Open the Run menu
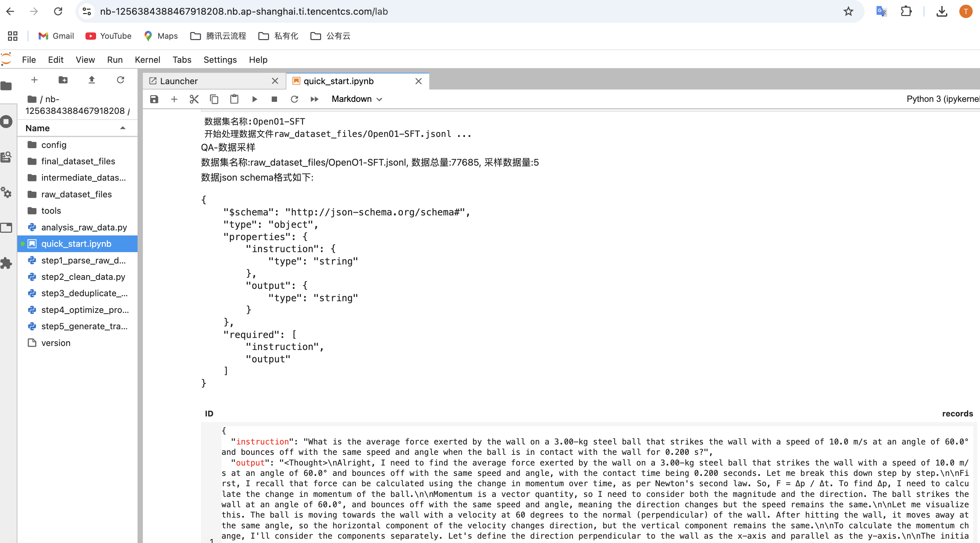980x543 pixels. [115, 60]
